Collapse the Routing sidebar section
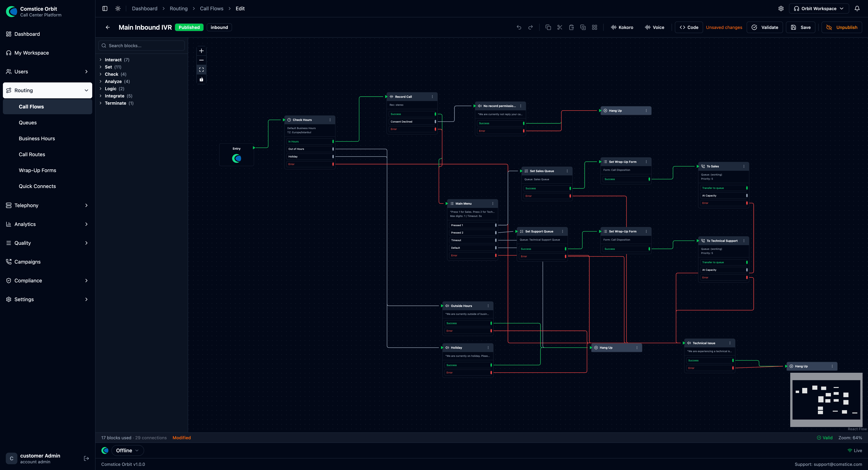The height and width of the screenshot is (470, 868). click(48, 90)
